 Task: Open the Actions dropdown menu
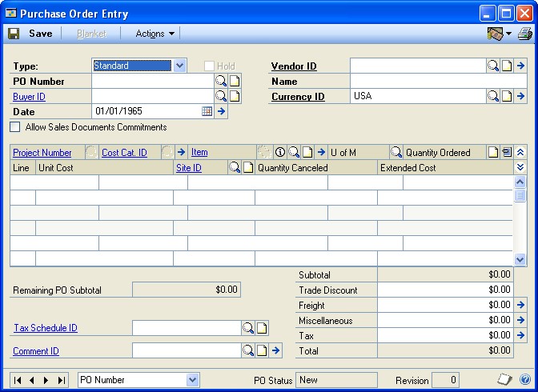(155, 34)
